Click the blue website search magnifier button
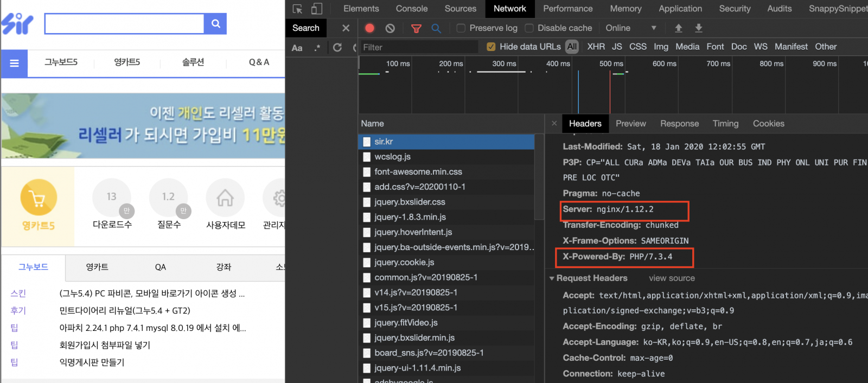Screen dimensions: 868x383 [x=215, y=24]
